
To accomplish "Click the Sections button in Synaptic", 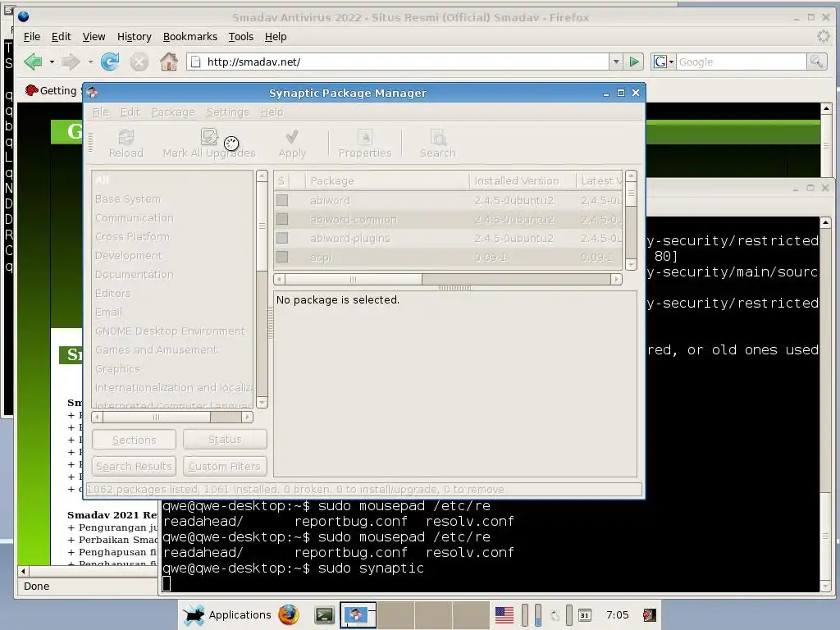I will 134,440.
